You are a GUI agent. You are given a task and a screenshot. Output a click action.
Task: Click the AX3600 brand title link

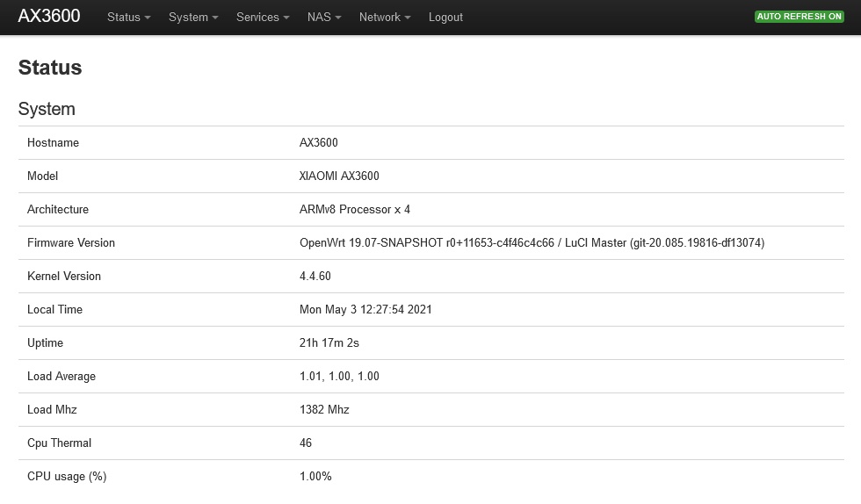(x=49, y=16)
